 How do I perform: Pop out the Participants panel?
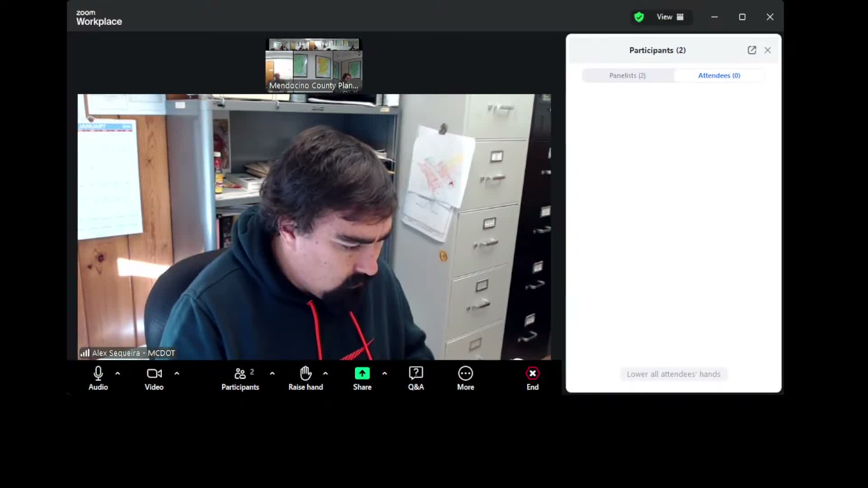(751, 50)
